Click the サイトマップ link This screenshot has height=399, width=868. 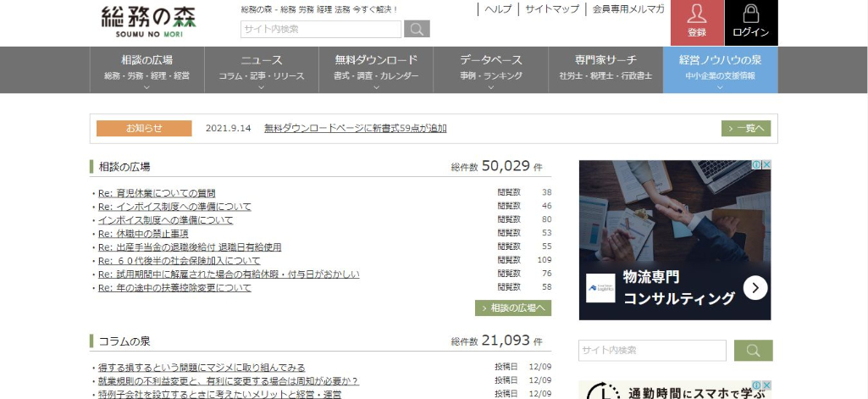[552, 9]
